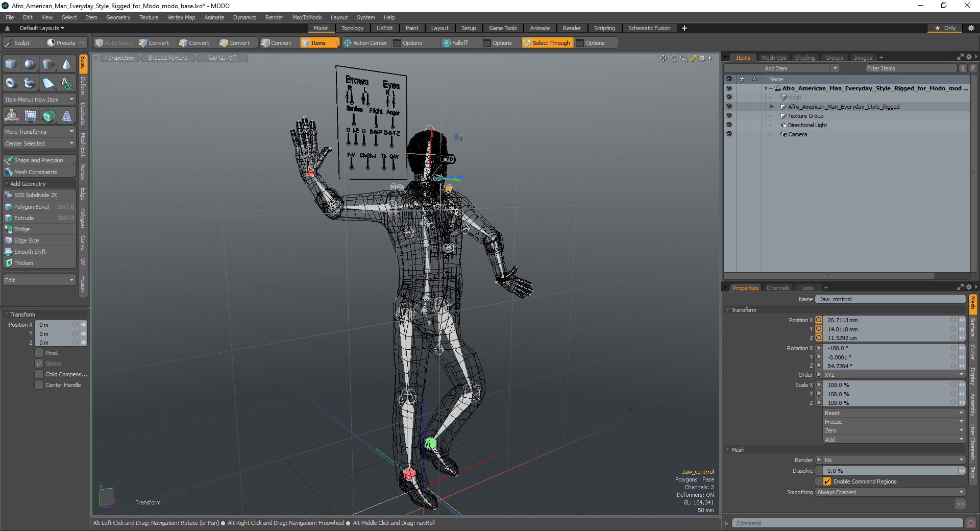Switch to the Mesh Ops tab
This screenshot has width=980, height=531.
coord(774,58)
